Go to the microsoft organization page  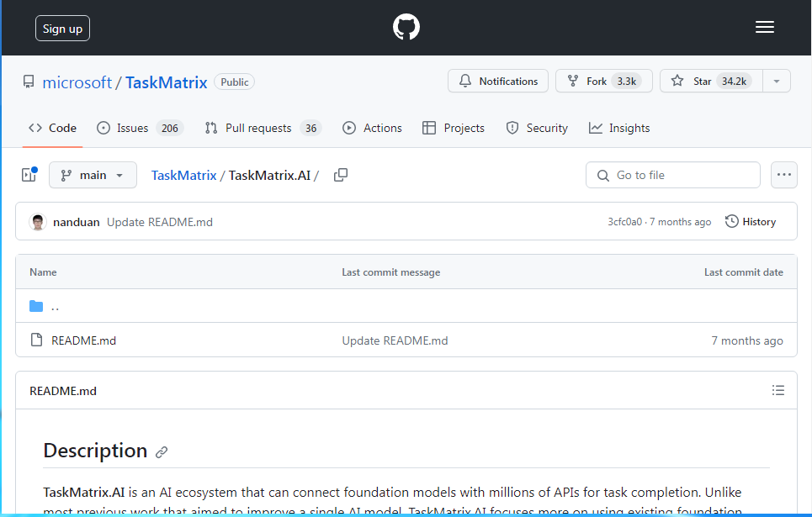(77, 82)
